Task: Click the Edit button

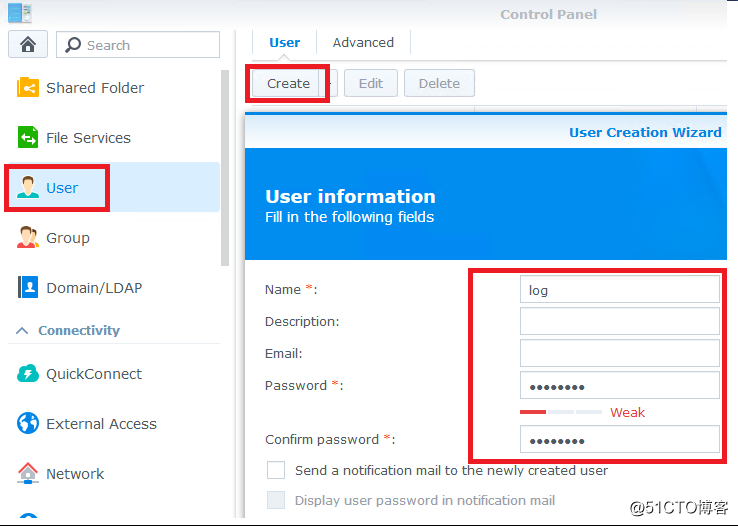Action: [371, 83]
